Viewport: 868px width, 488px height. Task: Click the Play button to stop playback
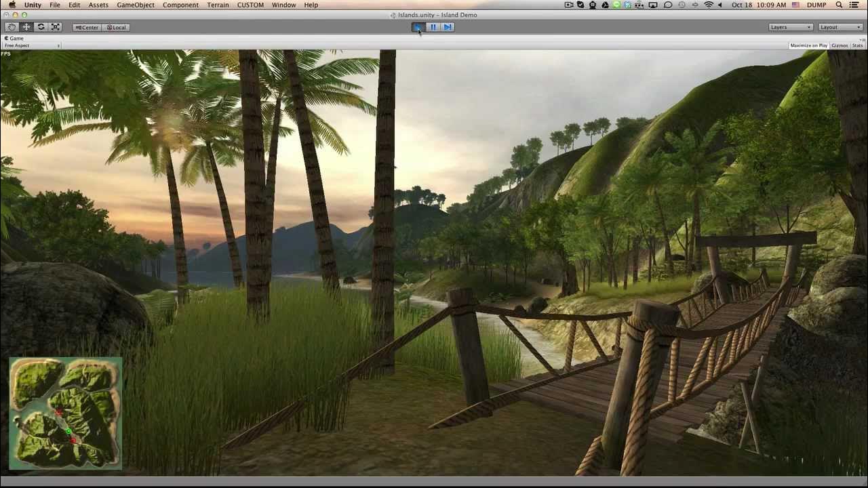418,27
